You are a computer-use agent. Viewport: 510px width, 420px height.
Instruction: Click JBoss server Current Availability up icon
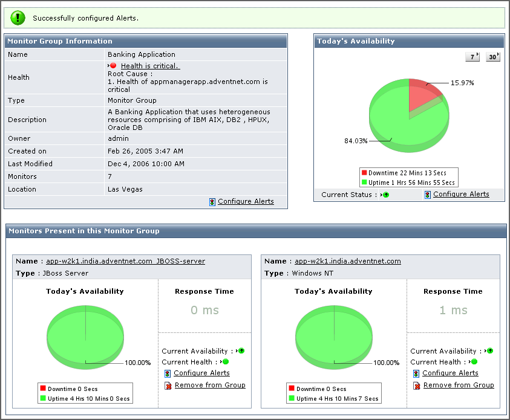(x=241, y=351)
